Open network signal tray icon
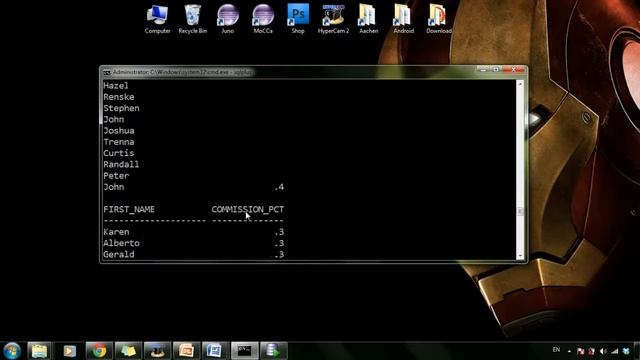This screenshot has width=640, height=360. click(614, 351)
